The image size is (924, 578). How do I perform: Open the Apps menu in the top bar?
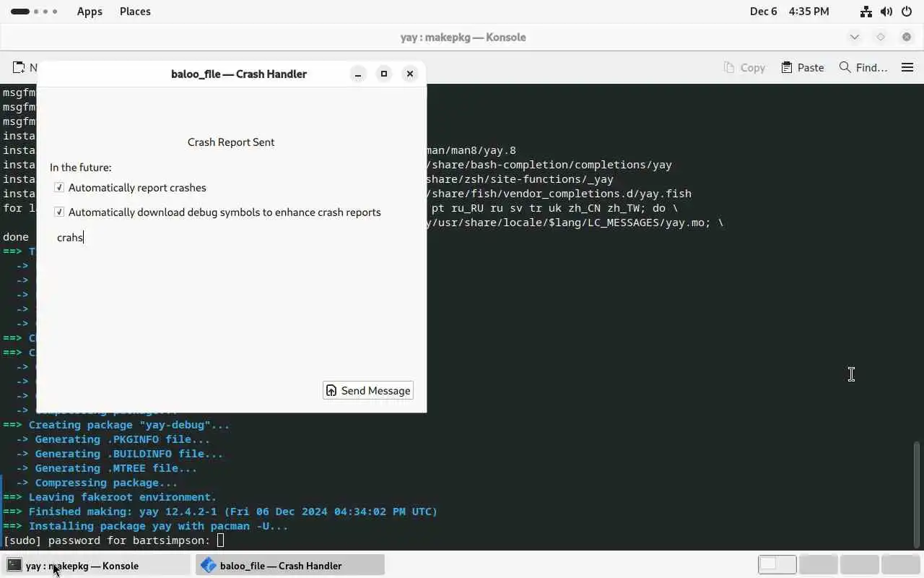click(90, 12)
